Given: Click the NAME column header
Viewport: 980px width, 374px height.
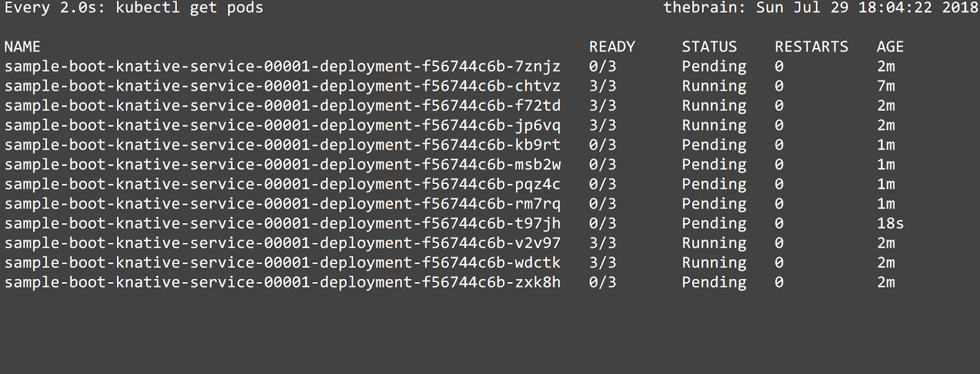Looking at the screenshot, I should click(x=22, y=47).
